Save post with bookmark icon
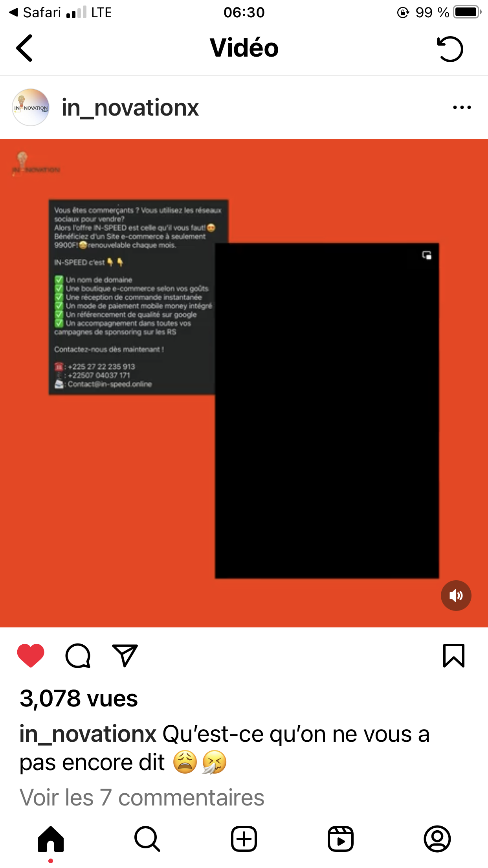 pos(454,655)
